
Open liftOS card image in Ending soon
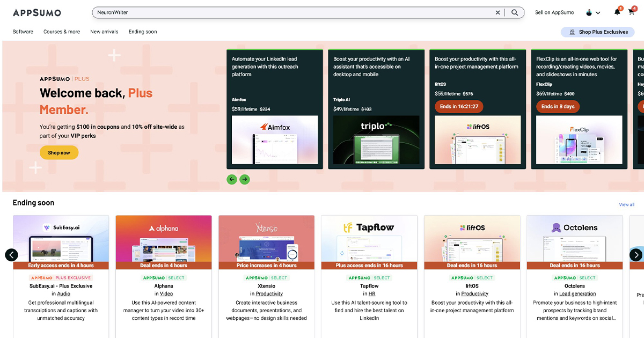472,239
